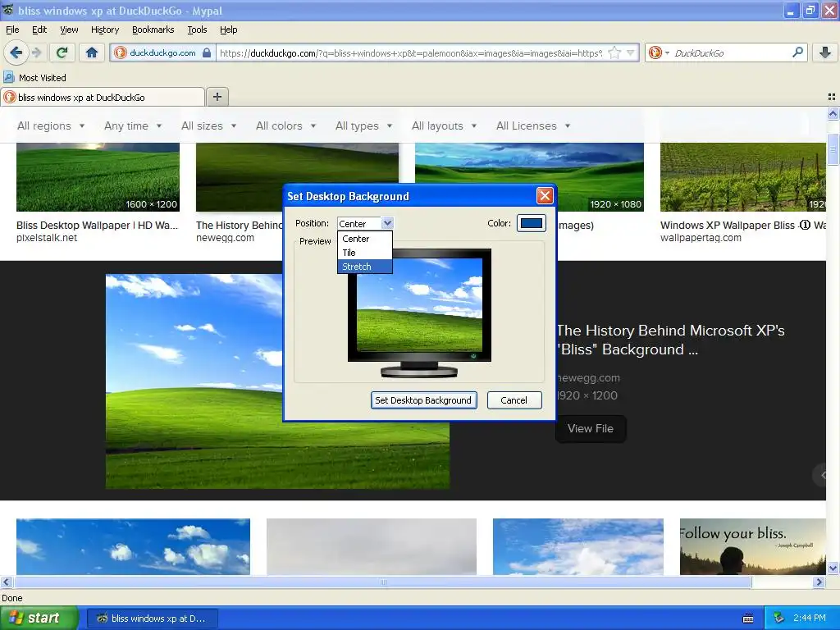Open the Downloads arrow icon
The image size is (840, 630).
click(x=825, y=52)
